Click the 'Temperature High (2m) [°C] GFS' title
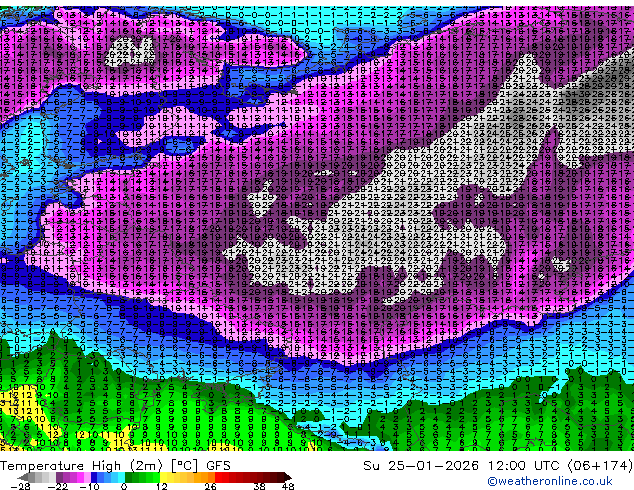Image resolution: width=634 pixels, height=490 pixels. 115,466
